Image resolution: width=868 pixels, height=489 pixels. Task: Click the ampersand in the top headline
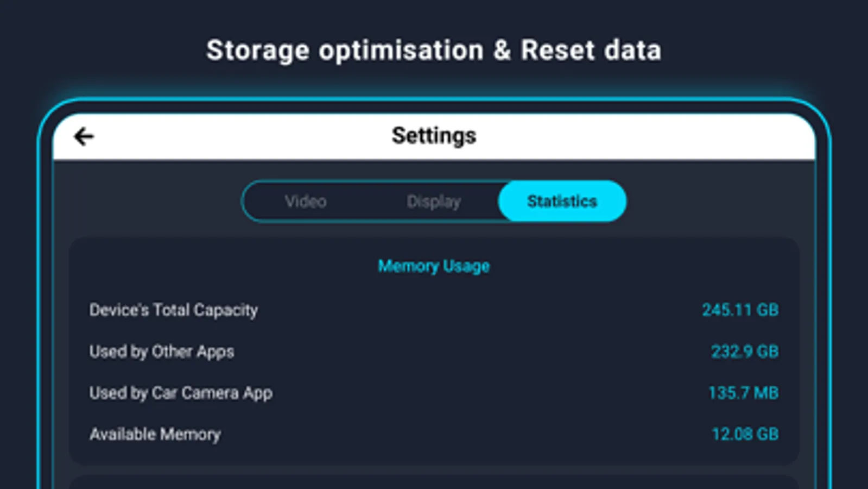click(x=502, y=51)
